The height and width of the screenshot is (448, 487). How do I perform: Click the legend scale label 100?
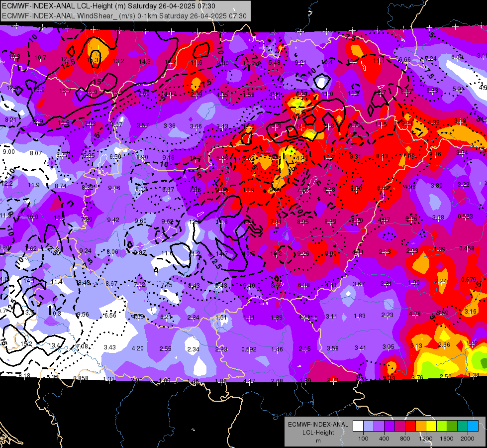tap(363, 439)
